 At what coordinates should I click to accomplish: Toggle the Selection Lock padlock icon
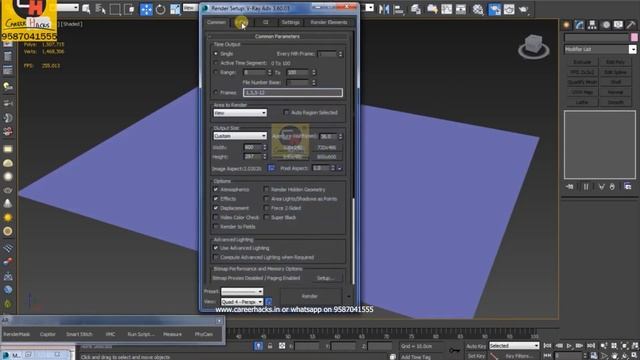270,346
